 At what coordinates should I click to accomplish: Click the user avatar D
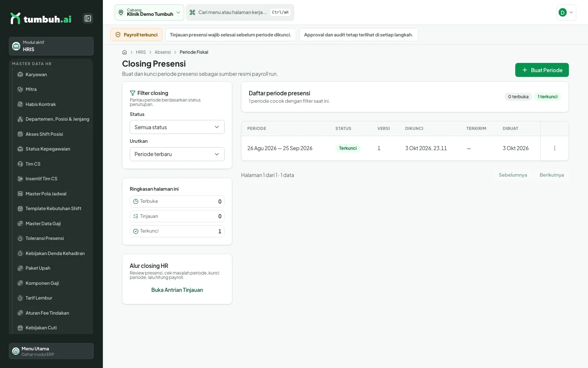pos(562,13)
